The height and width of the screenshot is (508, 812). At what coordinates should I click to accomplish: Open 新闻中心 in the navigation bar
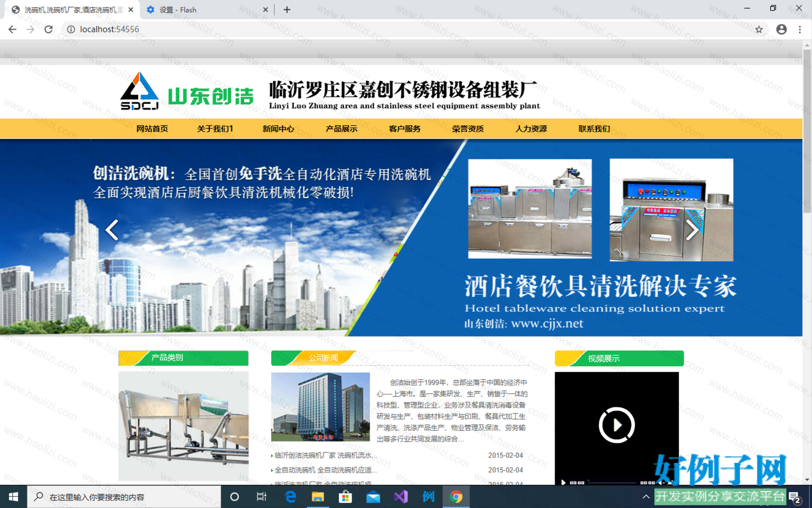point(279,129)
